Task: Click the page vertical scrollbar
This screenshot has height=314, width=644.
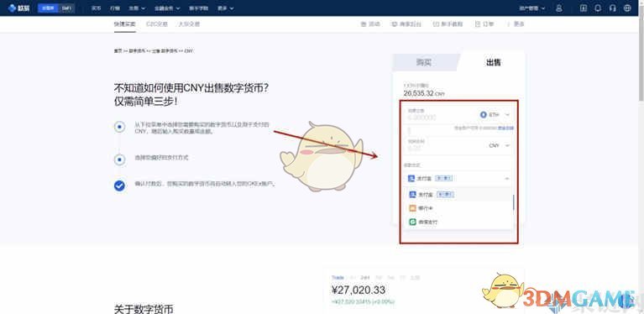Action: point(641,54)
